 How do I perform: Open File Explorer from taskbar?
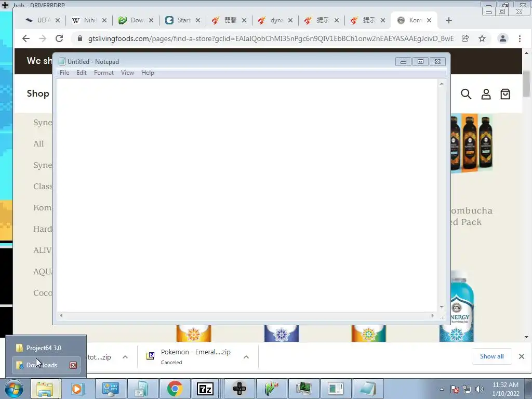coord(45,389)
